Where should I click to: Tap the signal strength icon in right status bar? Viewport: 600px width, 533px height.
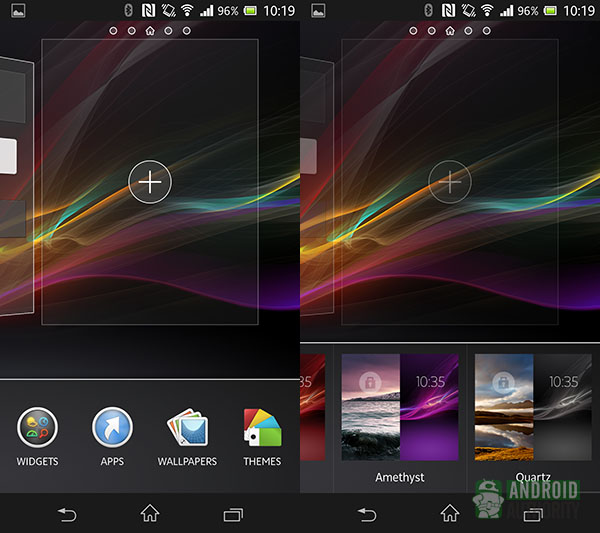click(x=507, y=10)
